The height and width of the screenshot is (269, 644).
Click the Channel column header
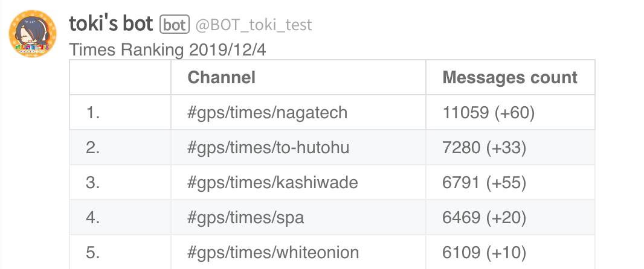pos(221,77)
